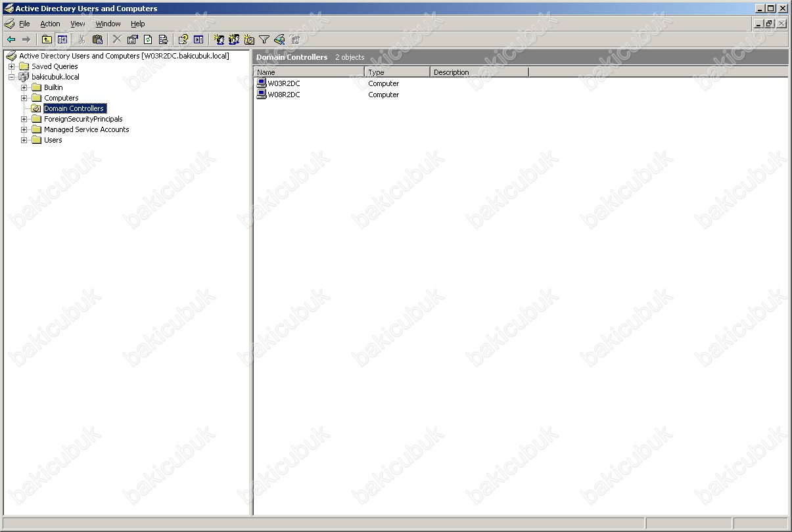Select the W08R2DC row name
Screen dimensions: 792x532
(x=284, y=95)
